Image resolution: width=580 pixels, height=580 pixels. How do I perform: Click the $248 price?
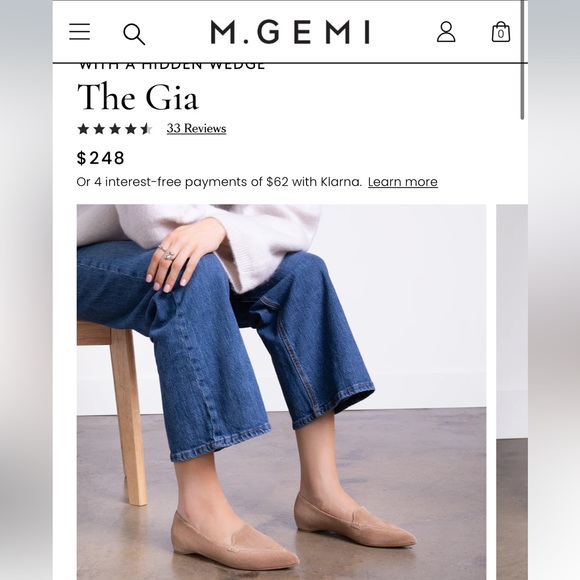point(100,158)
